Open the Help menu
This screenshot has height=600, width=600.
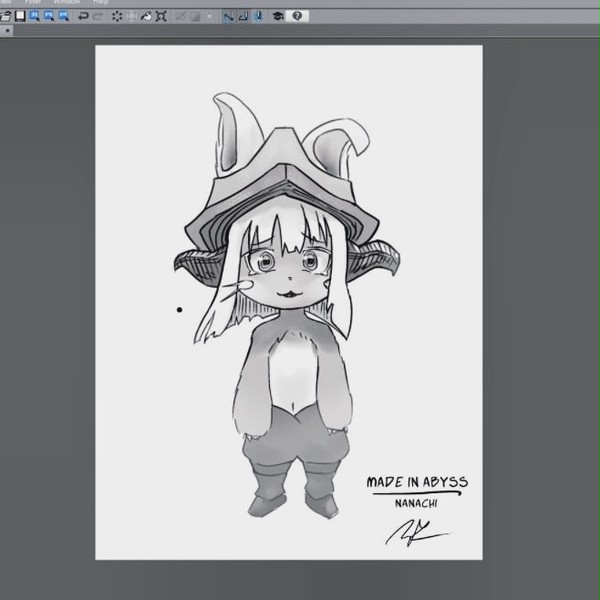pos(101,2)
